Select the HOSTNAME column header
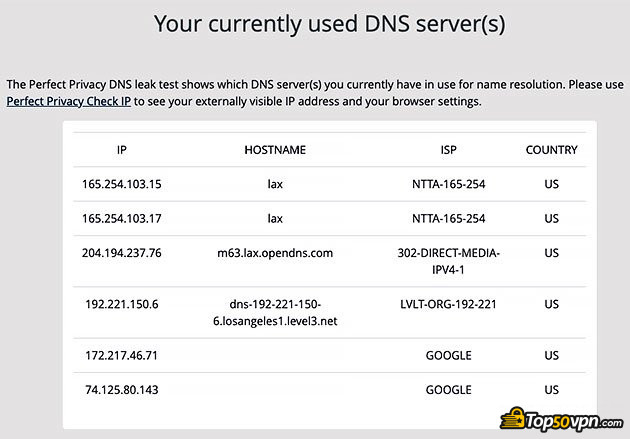 275,150
